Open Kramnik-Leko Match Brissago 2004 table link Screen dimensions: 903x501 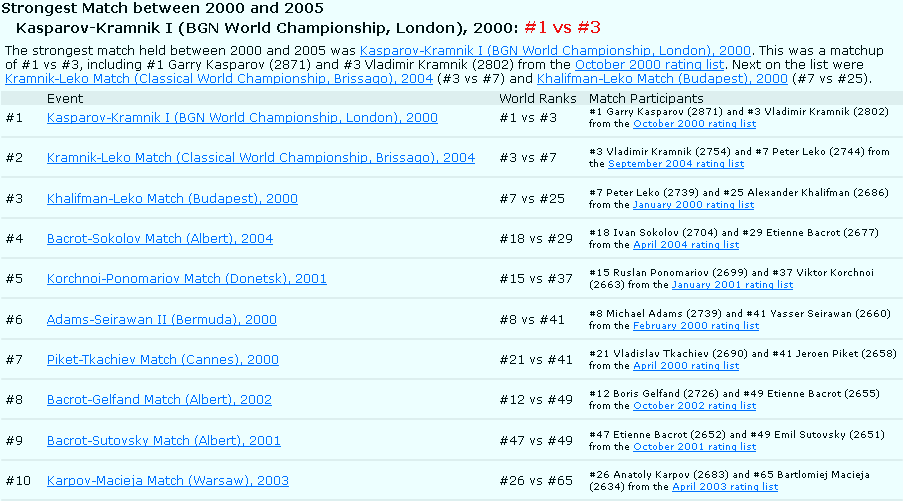[261, 158]
